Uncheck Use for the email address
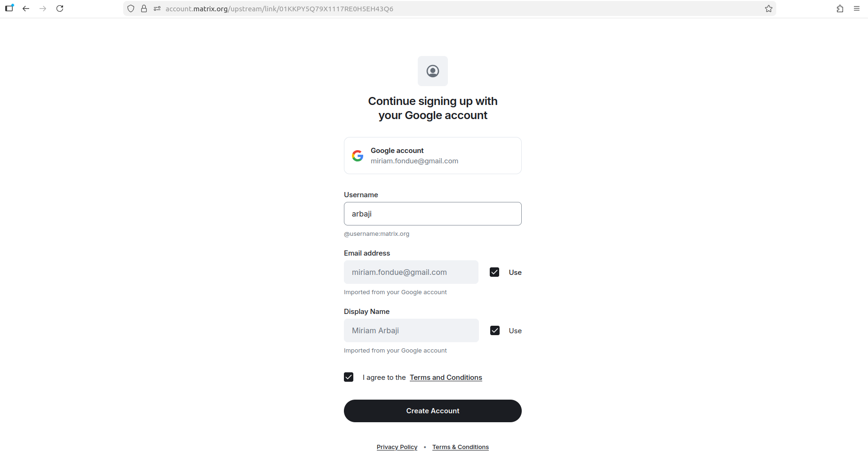868x474 pixels. coord(494,272)
